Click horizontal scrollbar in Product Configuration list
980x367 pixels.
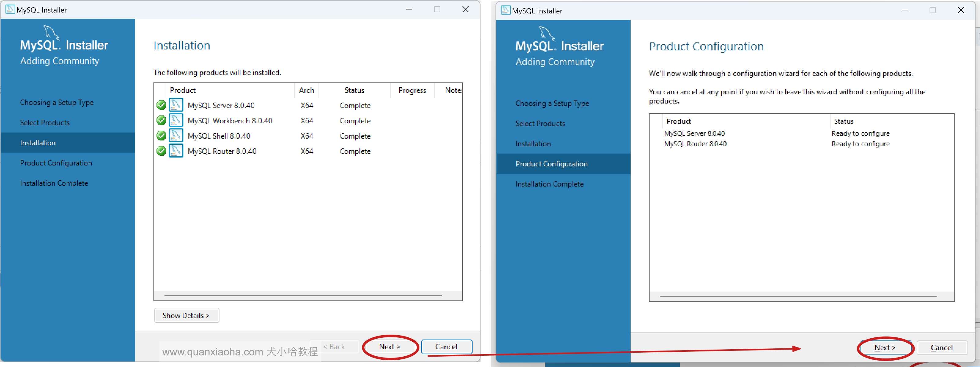pyautogui.click(x=798, y=296)
